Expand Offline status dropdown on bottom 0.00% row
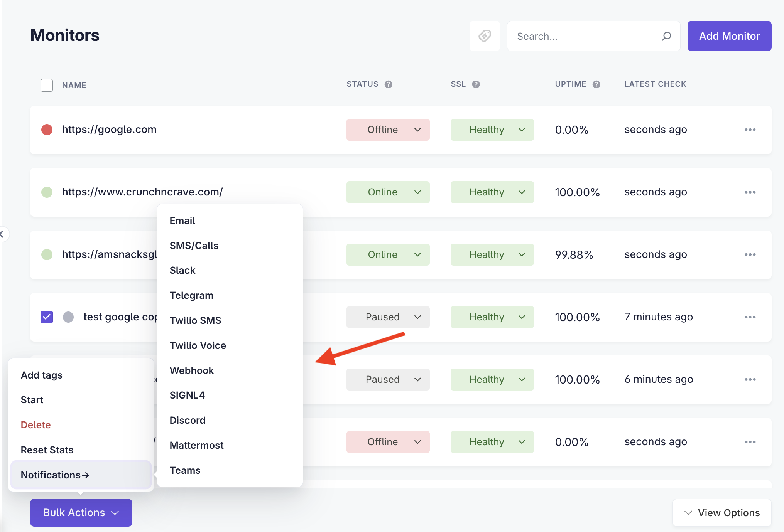 [x=388, y=442]
